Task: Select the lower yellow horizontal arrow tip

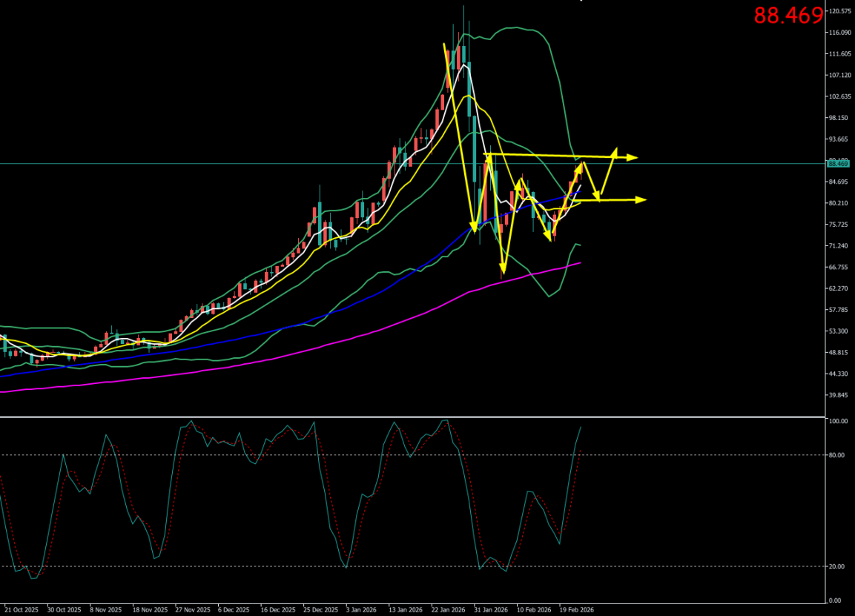Action: point(642,199)
